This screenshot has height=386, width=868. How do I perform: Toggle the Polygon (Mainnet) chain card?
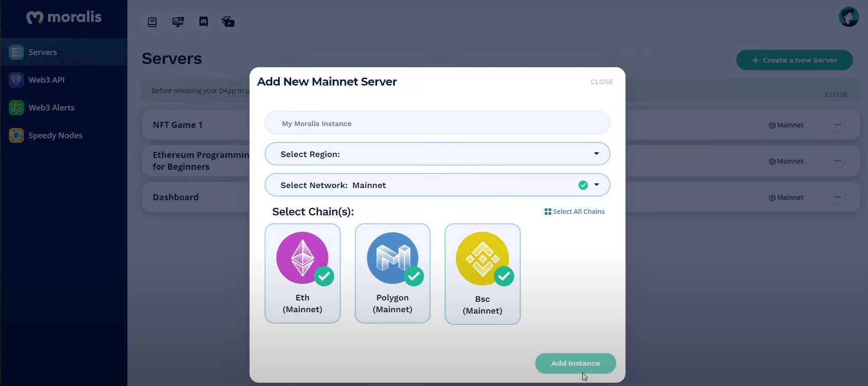click(392, 273)
